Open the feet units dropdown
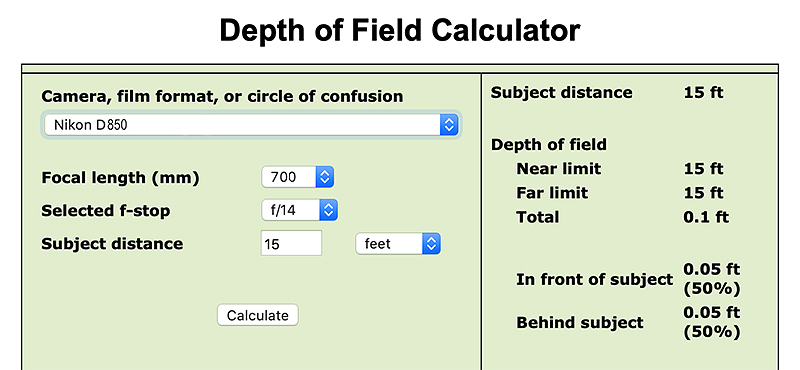The height and width of the screenshot is (370, 800). (398, 243)
